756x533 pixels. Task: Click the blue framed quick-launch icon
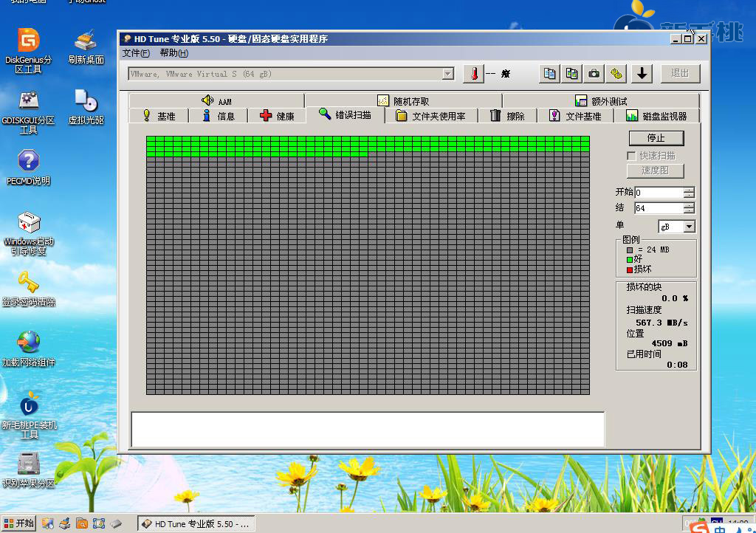pos(99,523)
